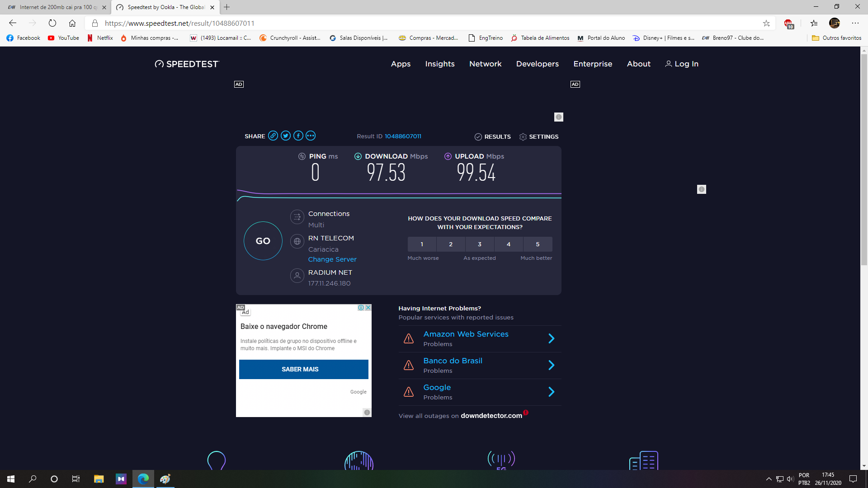Screen dimensions: 868x488
Task: Add this page to favorites star
Action: pyautogui.click(x=766, y=23)
